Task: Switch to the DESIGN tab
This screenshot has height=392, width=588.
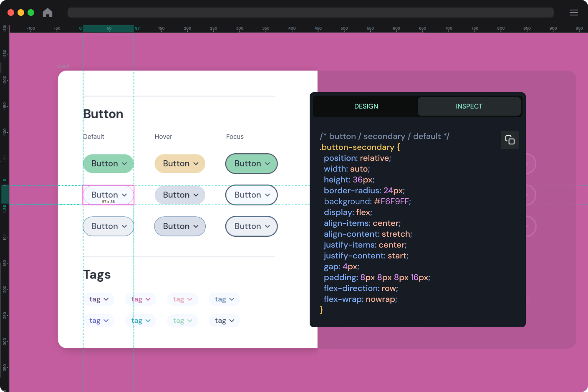Action: [366, 106]
